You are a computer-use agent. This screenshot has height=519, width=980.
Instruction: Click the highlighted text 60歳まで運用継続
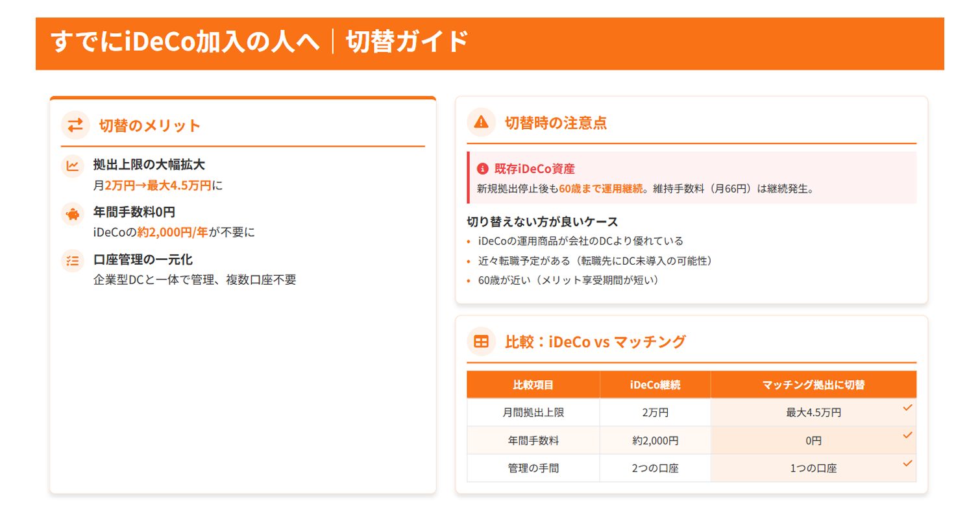point(601,189)
